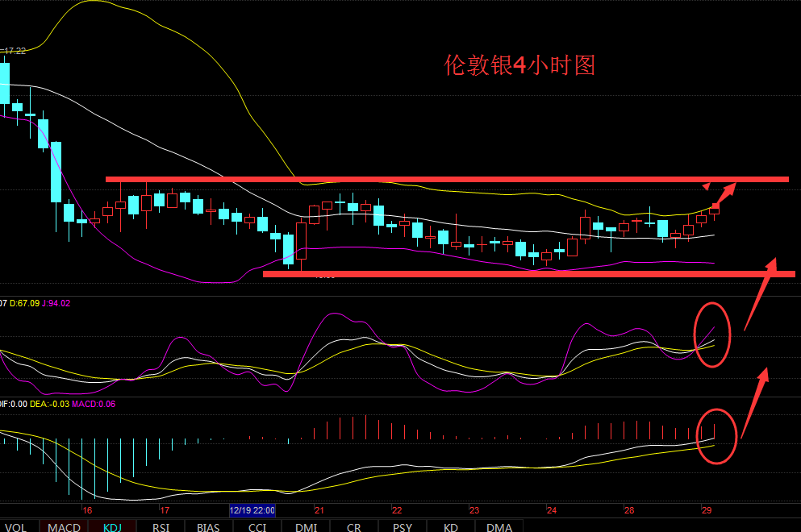
Task: Click the KDJ D:67.09 value label
Action: tap(24, 303)
